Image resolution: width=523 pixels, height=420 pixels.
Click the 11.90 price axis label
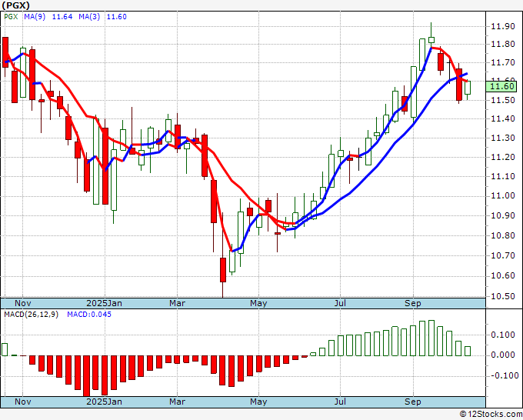tap(503, 27)
